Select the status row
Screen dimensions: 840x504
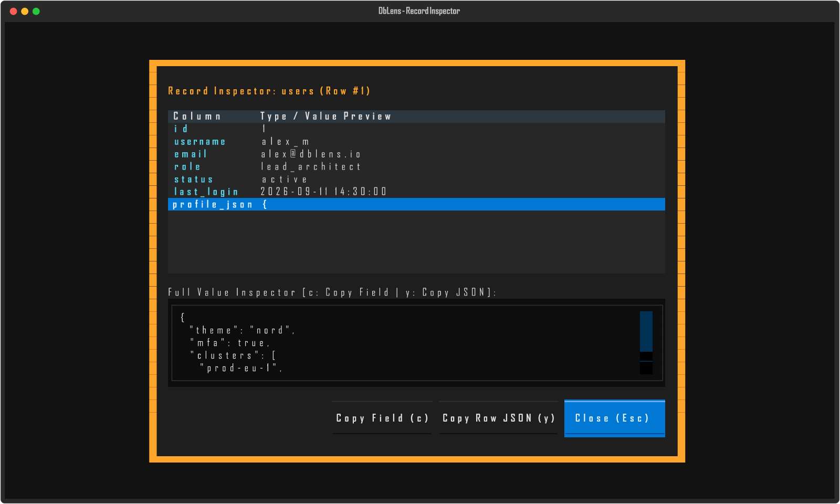(x=416, y=179)
